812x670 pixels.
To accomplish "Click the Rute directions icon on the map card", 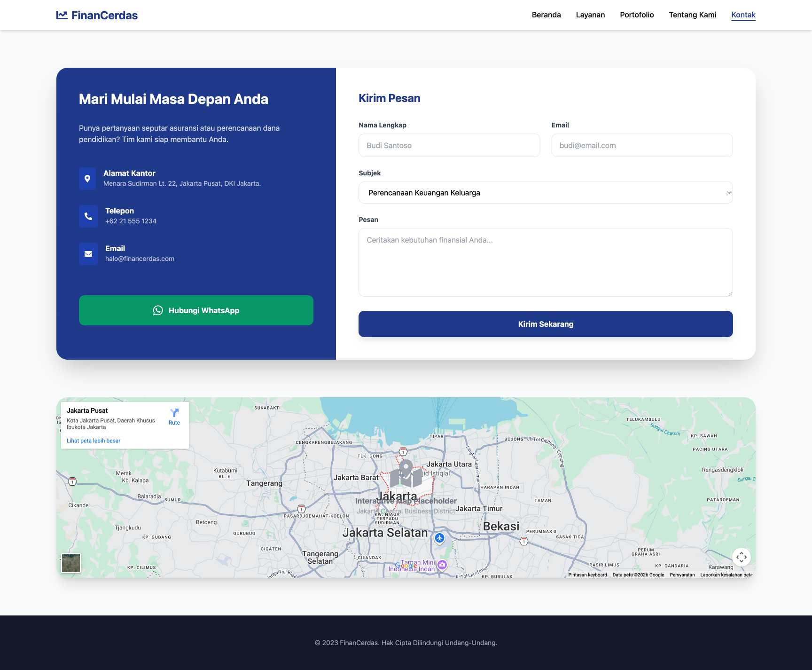I will (x=174, y=412).
